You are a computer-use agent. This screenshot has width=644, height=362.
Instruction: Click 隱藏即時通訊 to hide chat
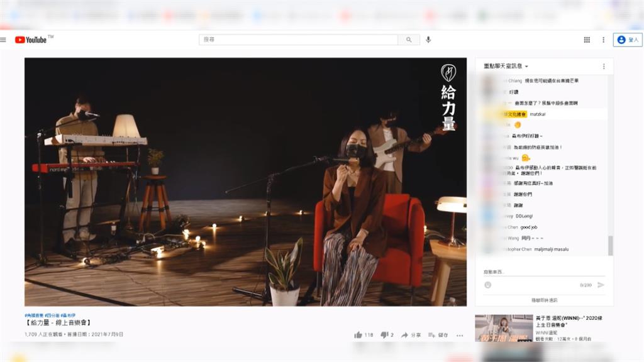click(x=544, y=300)
